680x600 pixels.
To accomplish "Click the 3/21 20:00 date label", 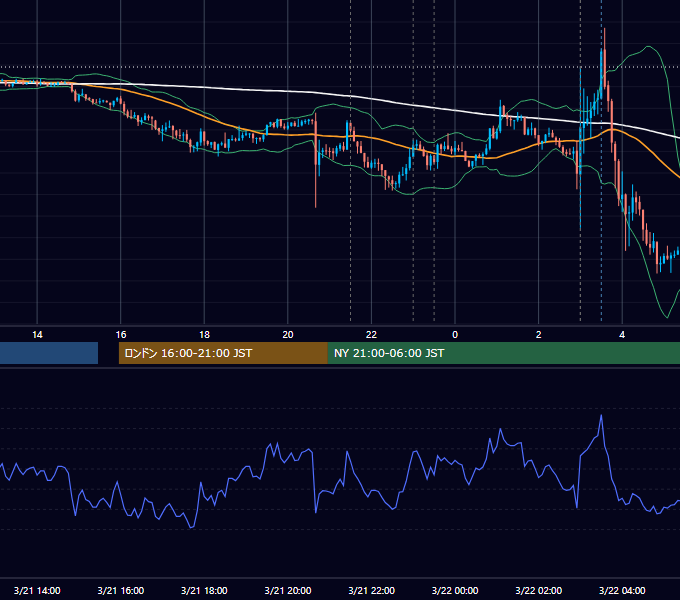I will coord(288,590).
